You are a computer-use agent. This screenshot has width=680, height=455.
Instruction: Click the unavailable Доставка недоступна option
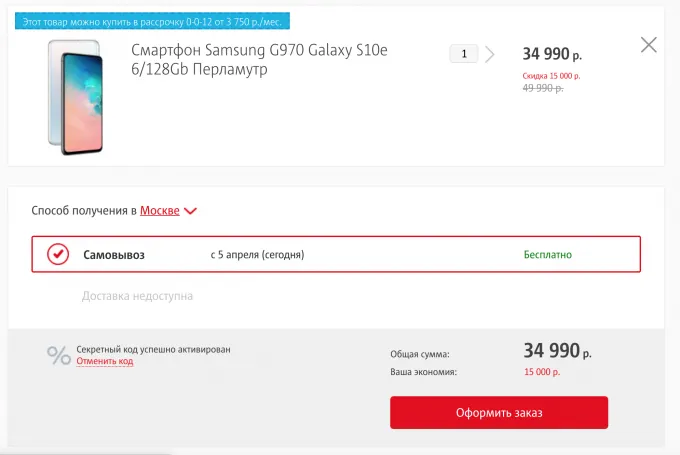pos(137,296)
